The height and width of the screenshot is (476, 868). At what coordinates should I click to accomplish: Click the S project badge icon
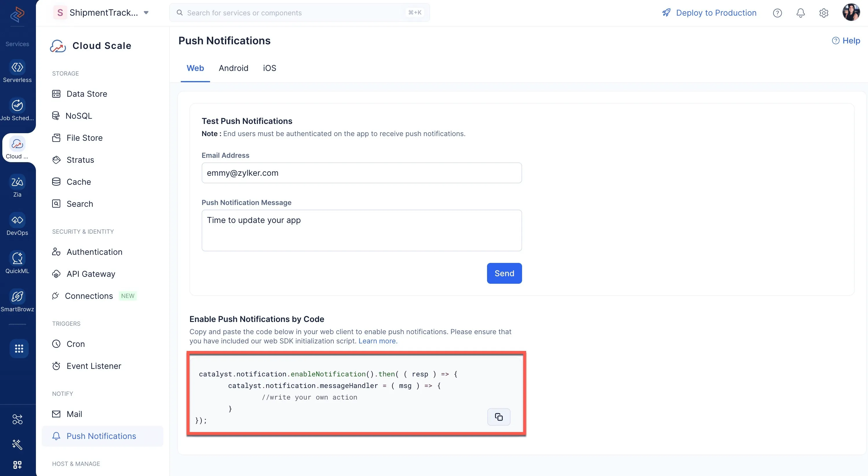tap(60, 13)
